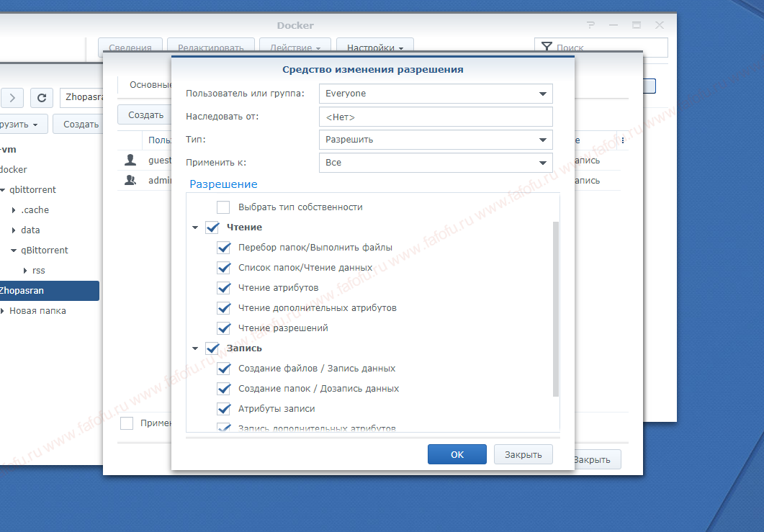Uncheck 'Чтение дополнительных атрибутов' checkbox
This screenshot has height=532, width=764.
(x=224, y=308)
